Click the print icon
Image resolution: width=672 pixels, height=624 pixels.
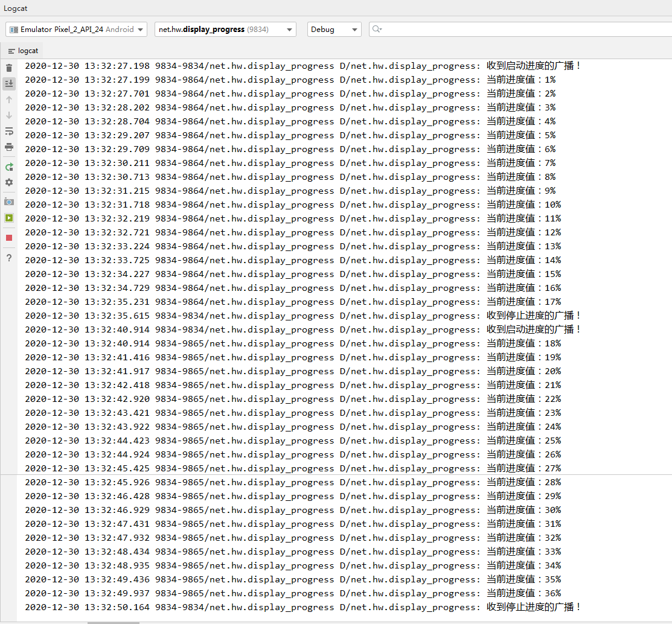point(9,147)
